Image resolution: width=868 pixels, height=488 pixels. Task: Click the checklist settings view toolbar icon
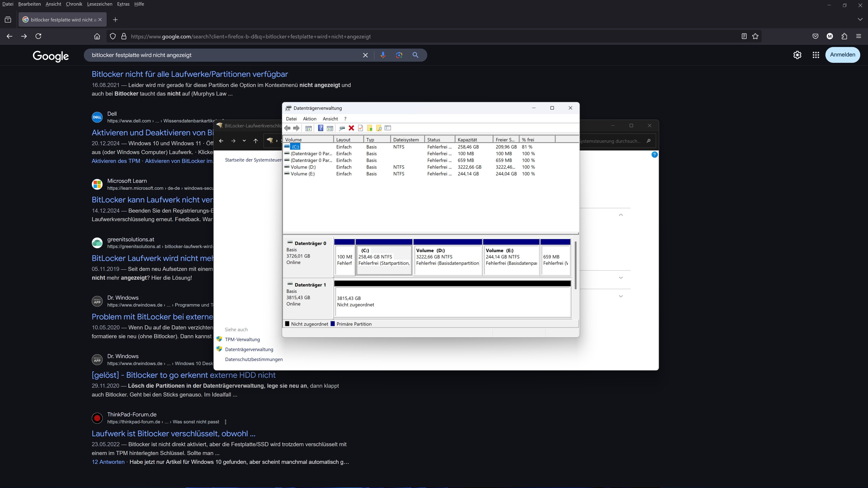coord(388,128)
